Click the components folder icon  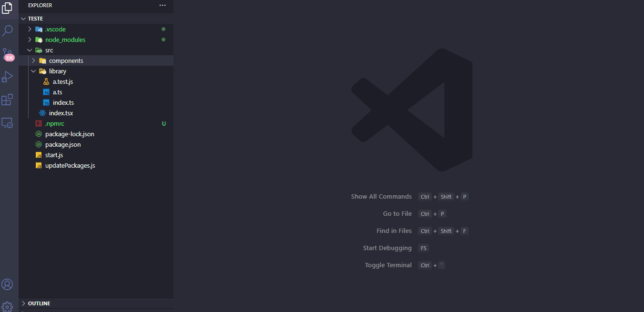42,60
